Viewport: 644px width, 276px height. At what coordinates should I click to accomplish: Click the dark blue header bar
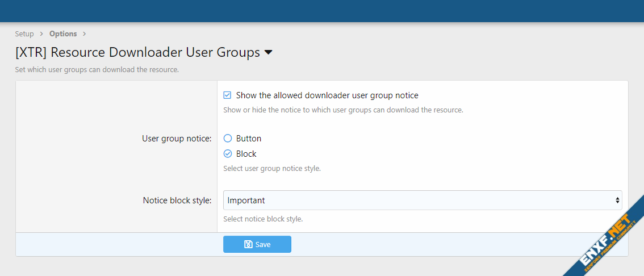tap(322, 11)
